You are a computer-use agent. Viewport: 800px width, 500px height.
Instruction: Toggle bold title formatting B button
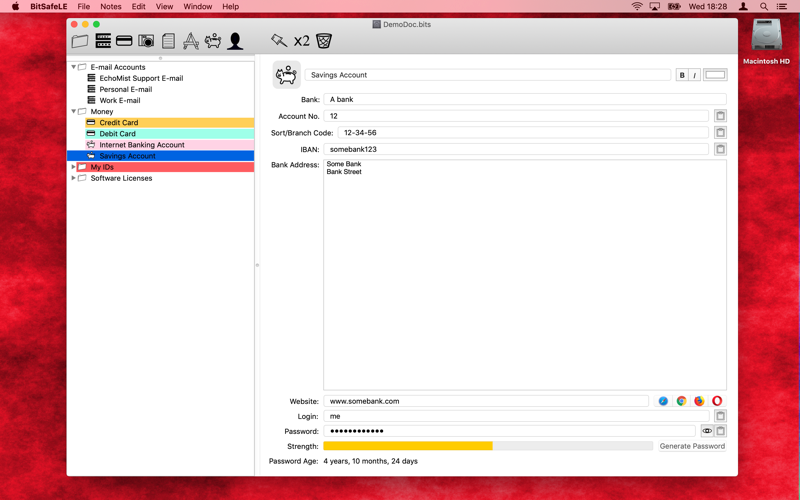[x=682, y=75]
